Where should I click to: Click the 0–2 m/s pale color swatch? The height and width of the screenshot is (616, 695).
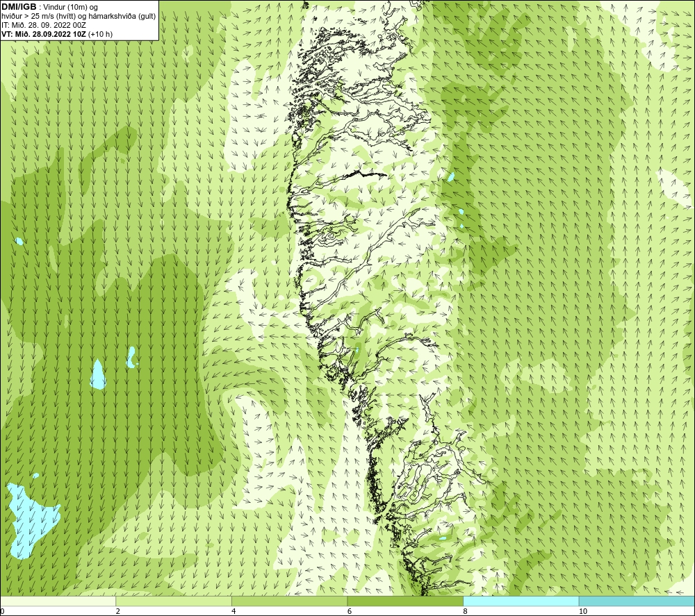[58, 601]
